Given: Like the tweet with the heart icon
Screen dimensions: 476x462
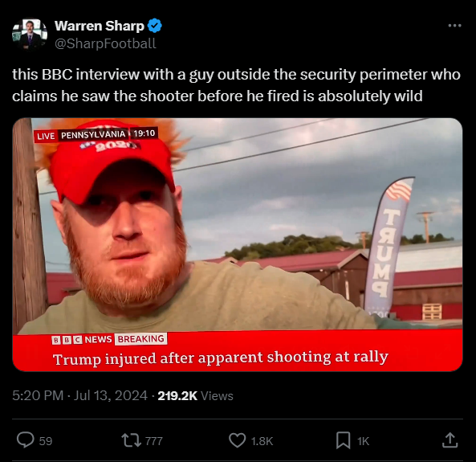Looking at the screenshot, I should (237, 440).
